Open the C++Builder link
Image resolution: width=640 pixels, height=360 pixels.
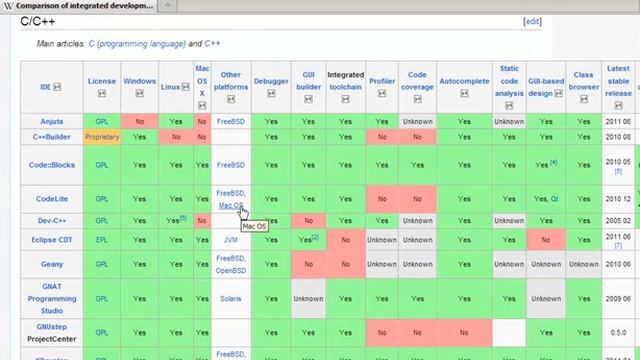click(x=52, y=137)
